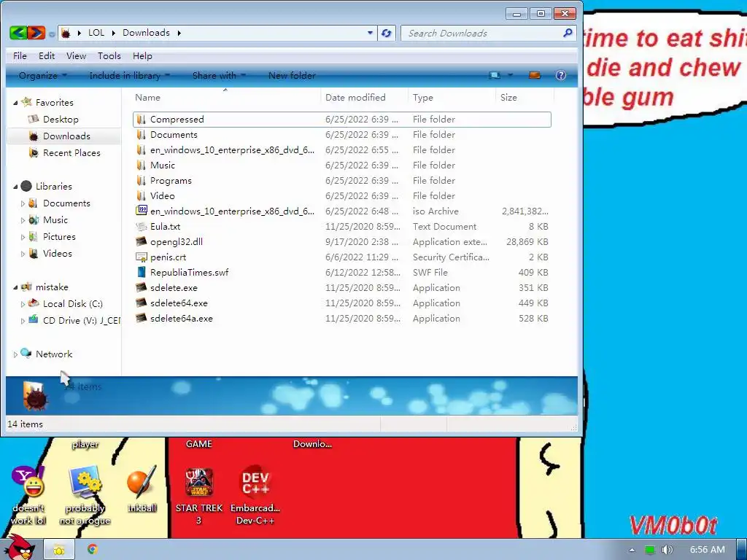The image size is (747, 560).
Task: Open the address bar history dropdown
Action: [x=370, y=33]
